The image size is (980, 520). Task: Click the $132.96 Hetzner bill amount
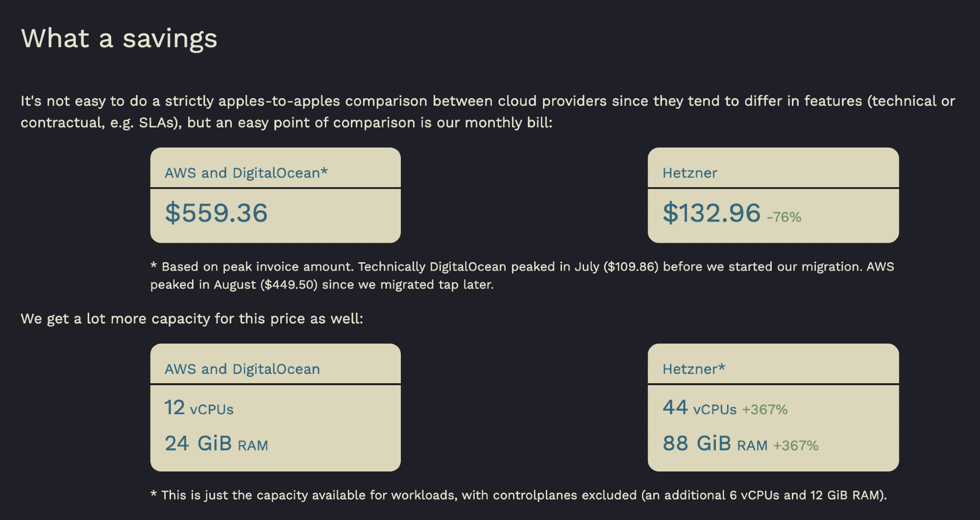(x=711, y=213)
